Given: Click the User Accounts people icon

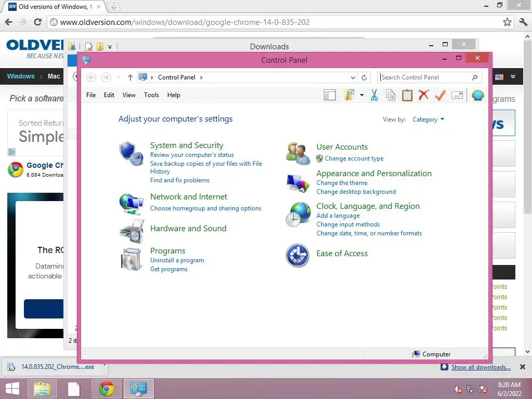Looking at the screenshot, I should 298,153.
